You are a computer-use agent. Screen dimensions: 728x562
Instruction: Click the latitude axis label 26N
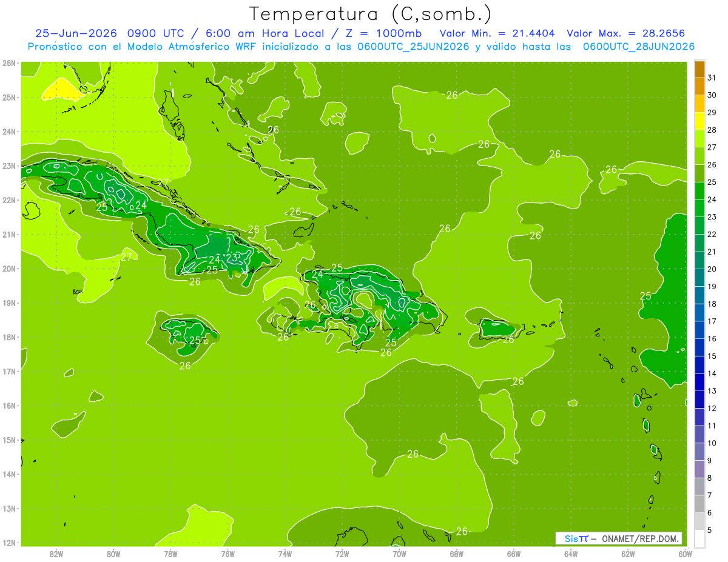(x=9, y=63)
